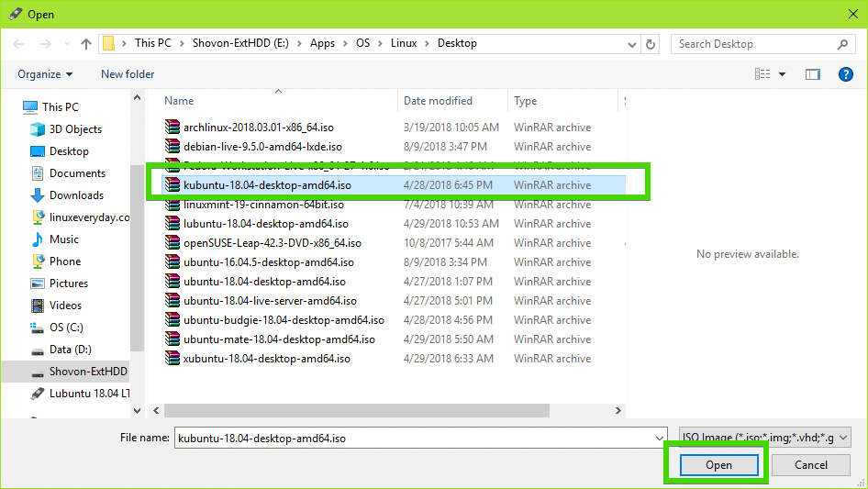Click the Back navigation arrow
The height and width of the screenshot is (489, 868).
[19, 44]
